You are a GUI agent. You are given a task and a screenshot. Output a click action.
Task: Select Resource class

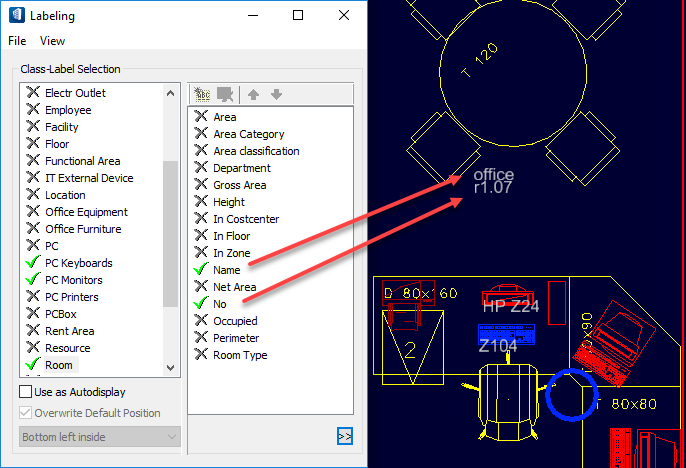click(68, 348)
